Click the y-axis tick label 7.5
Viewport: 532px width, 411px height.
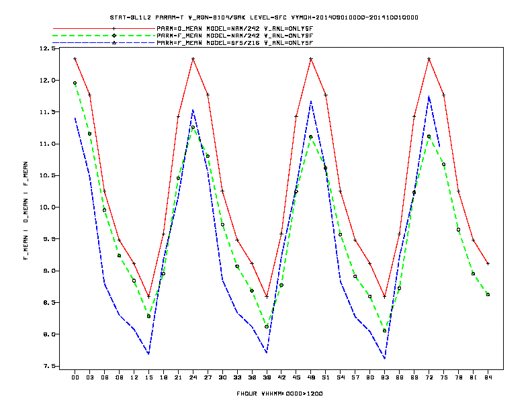click(x=49, y=366)
